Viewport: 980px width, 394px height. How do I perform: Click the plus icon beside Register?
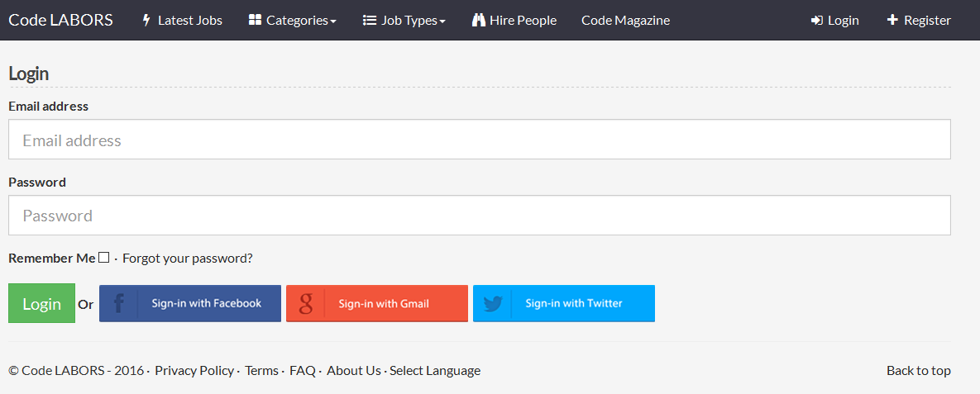click(892, 20)
